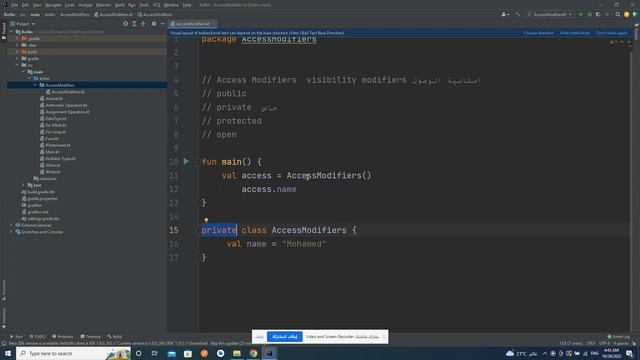The width and height of the screenshot is (640, 360).
Task: Click Hide notification link
Action: (575, 33)
